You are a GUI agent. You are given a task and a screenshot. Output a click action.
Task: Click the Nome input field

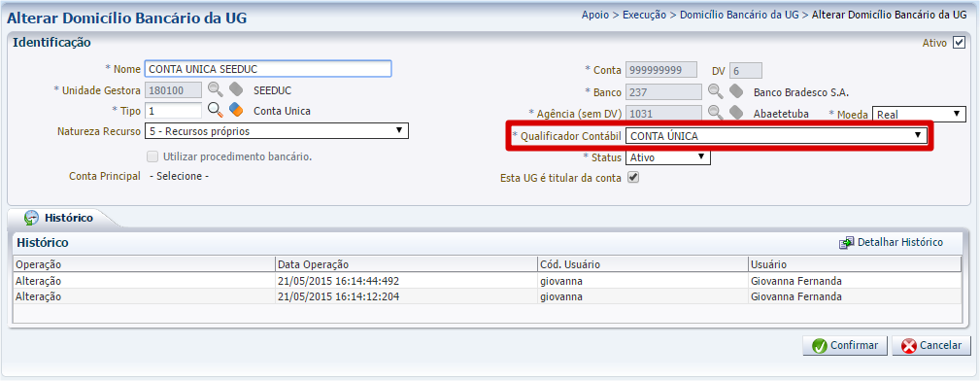click(268, 69)
